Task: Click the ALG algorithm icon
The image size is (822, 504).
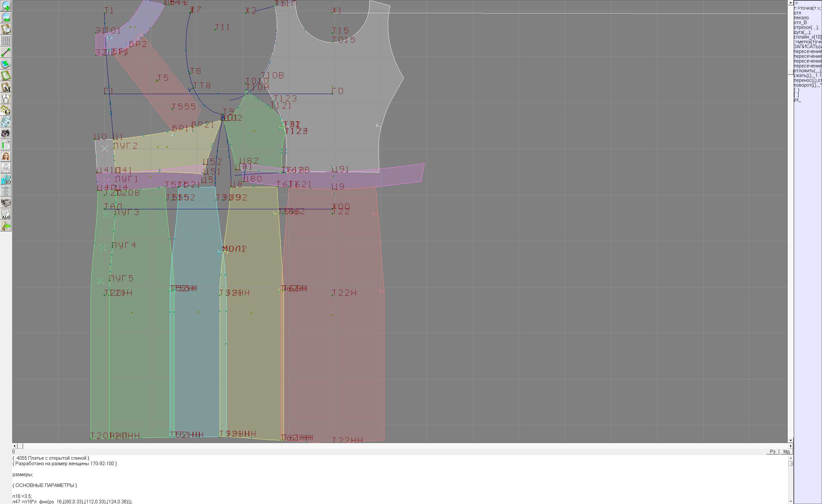Action: [6, 214]
